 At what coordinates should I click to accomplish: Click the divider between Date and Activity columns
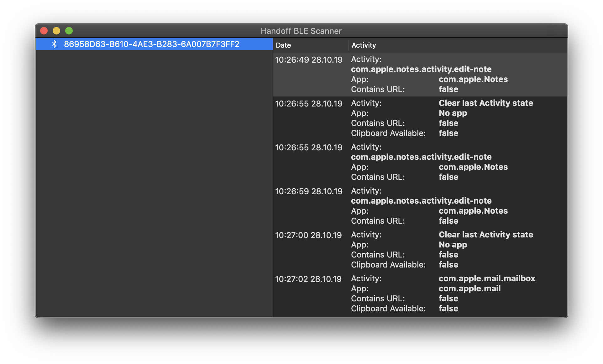click(349, 45)
